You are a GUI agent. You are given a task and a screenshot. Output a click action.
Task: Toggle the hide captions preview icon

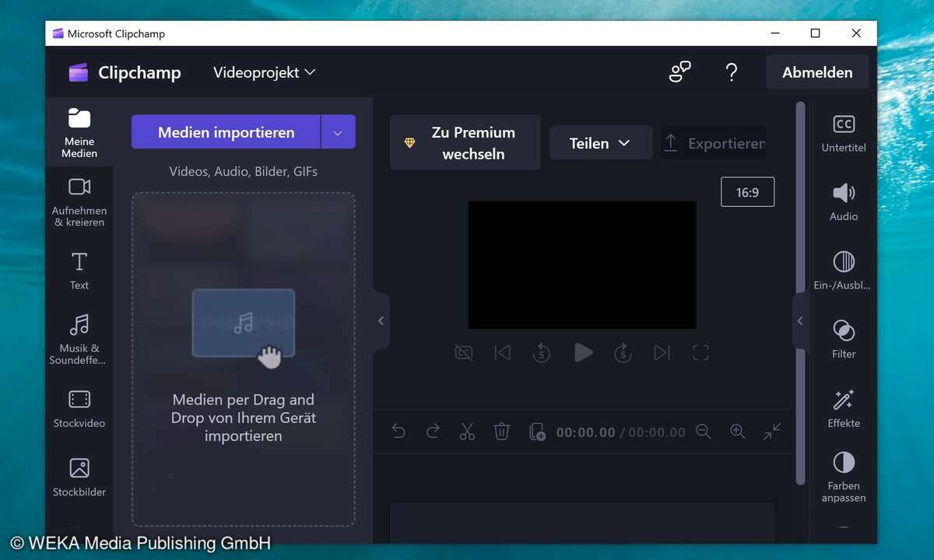[464, 353]
